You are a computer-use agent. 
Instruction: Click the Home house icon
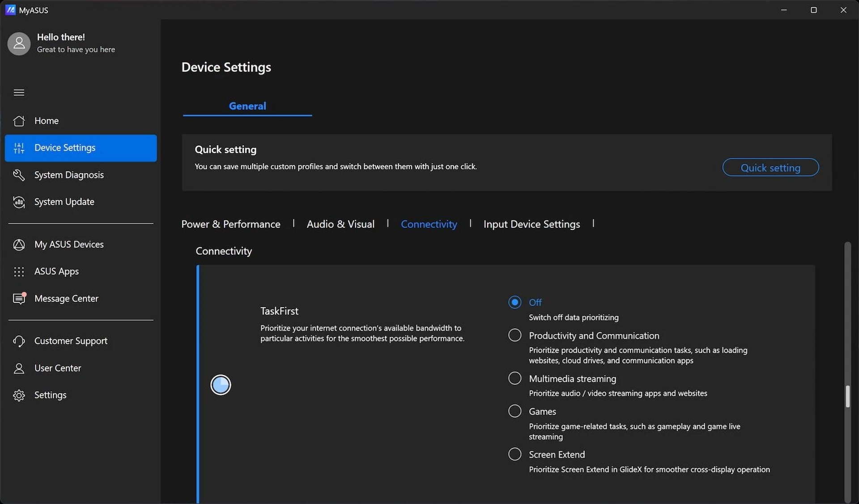tap(19, 121)
